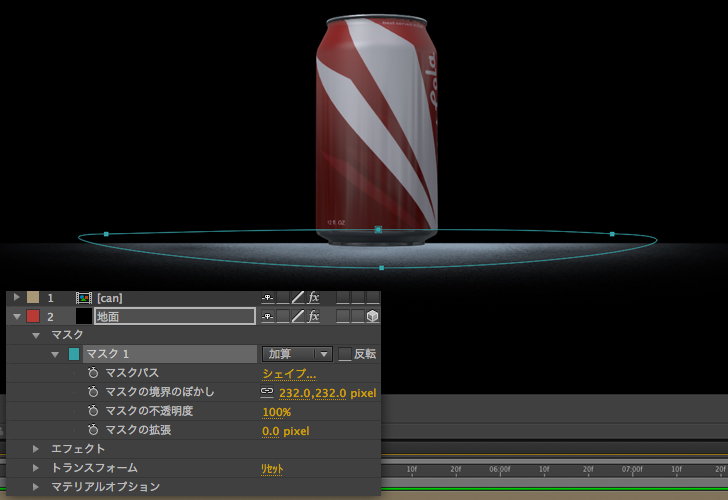Enable the 反転 invert mask checkbox
Screen dimensions: 728x500
(x=345, y=354)
